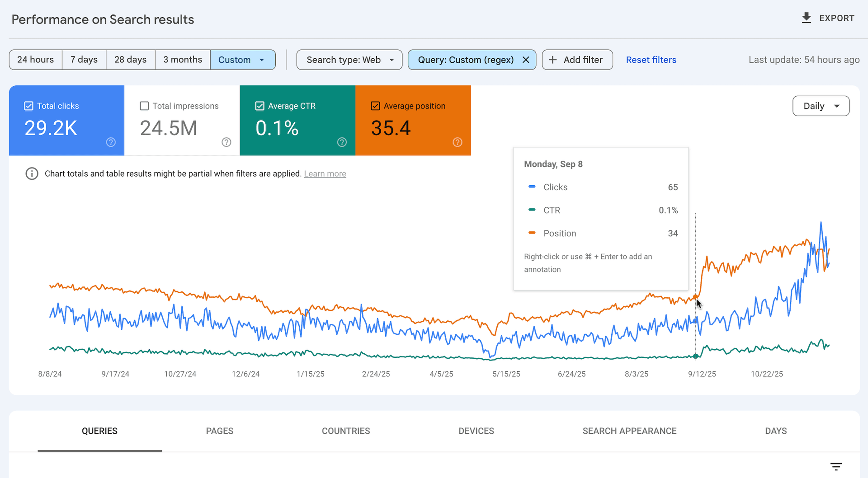Click the blue Clicks legend swatch in tooltip

[x=532, y=187]
